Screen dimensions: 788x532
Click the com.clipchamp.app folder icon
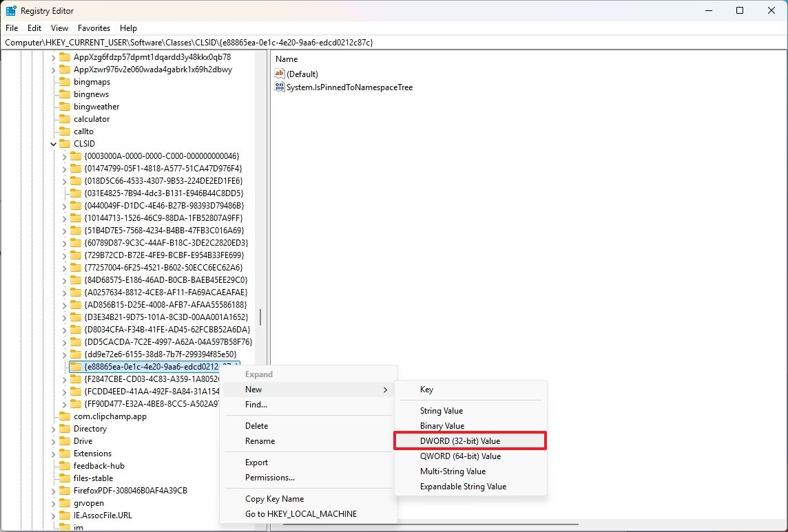66,416
